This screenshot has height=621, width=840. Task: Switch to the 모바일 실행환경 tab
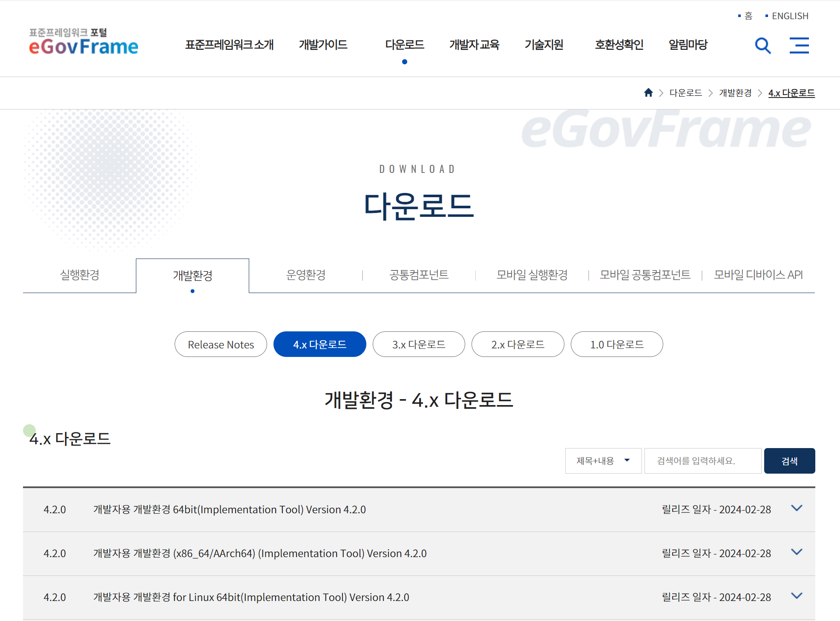click(x=532, y=275)
